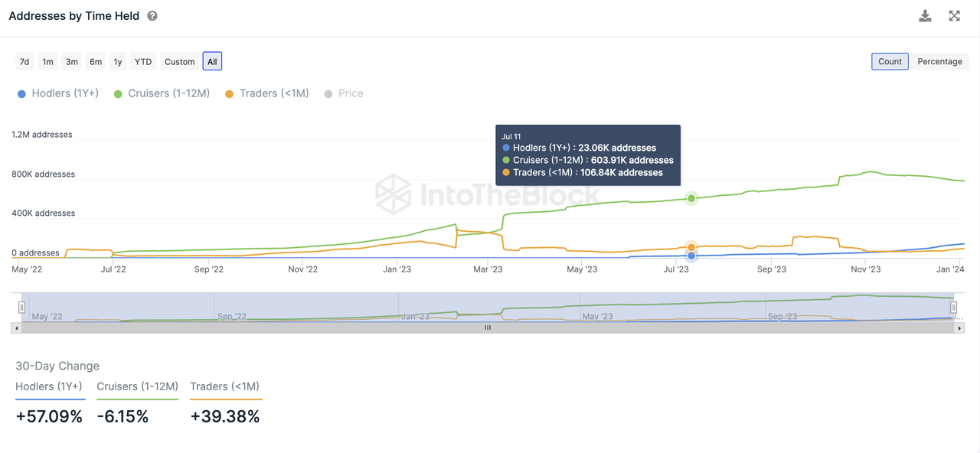Image resolution: width=980 pixels, height=453 pixels.
Task: Click right scroll arrow of range navigator
Action: point(959,328)
